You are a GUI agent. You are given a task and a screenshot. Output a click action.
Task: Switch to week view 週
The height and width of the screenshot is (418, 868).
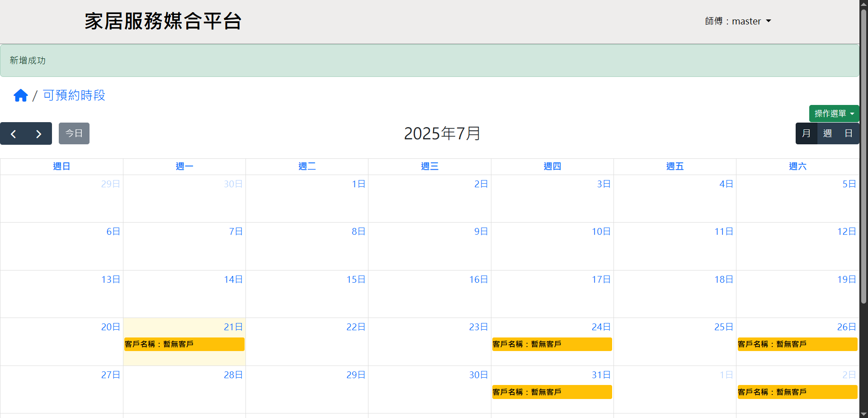pos(827,133)
